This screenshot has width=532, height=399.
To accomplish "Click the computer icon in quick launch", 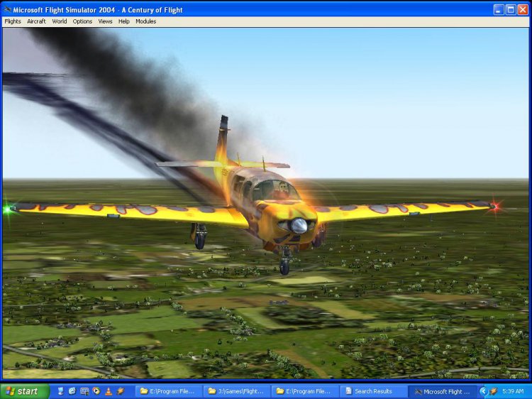I will click(x=84, y=391).
